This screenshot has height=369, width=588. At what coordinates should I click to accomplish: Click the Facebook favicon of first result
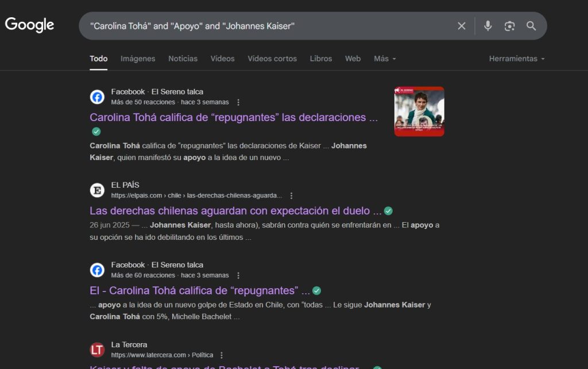point(97,97)
